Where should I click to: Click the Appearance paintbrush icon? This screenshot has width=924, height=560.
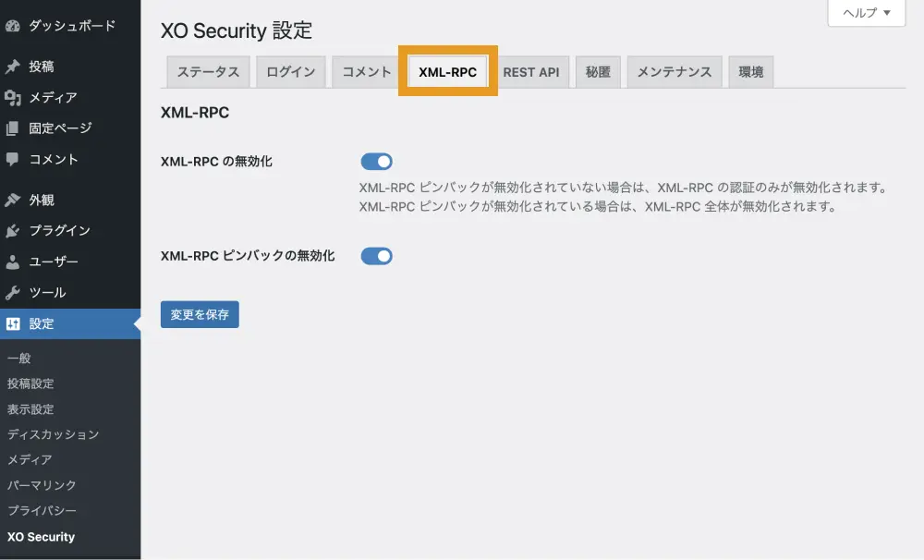(x=13, y=200)
